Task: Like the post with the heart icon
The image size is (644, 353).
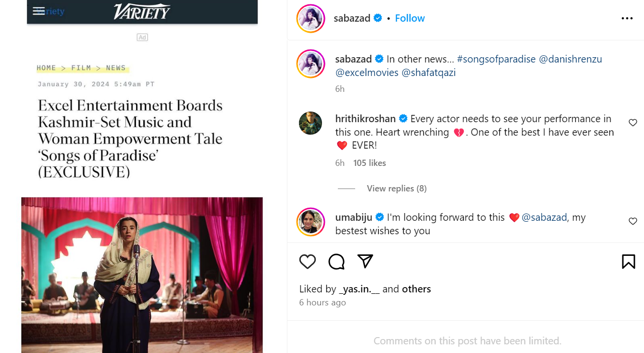Action: pyautogui.click(x=308, y=262)
